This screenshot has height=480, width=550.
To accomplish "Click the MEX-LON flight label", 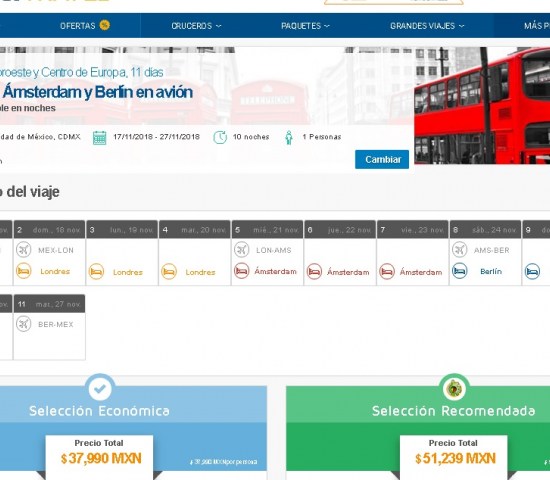I will tap(56, 250).
